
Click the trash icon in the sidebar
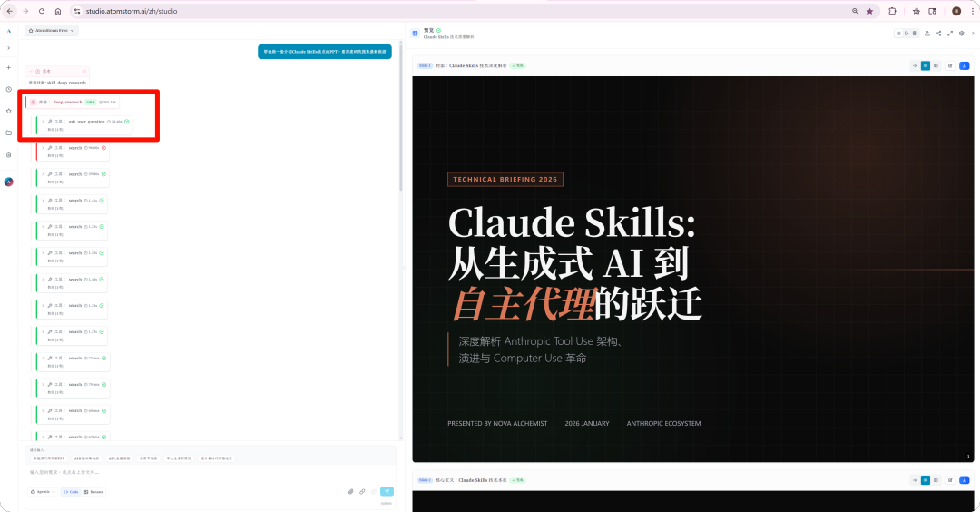[9, 154]
